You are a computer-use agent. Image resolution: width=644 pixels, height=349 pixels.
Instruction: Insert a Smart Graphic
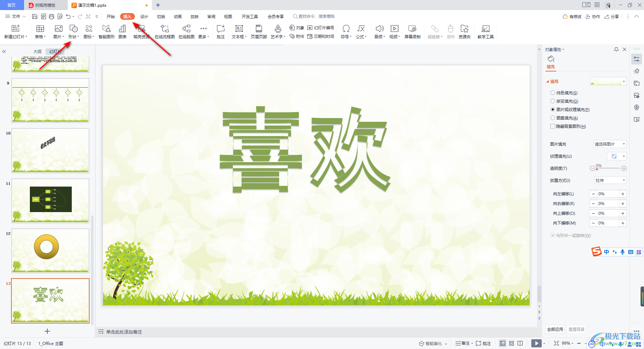click(107, 32)
